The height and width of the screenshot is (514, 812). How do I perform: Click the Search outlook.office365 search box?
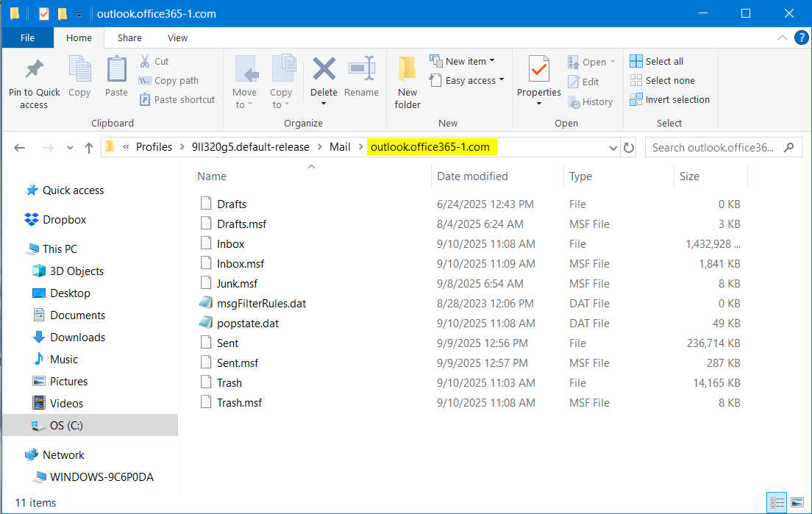click(x=713, y=148)
